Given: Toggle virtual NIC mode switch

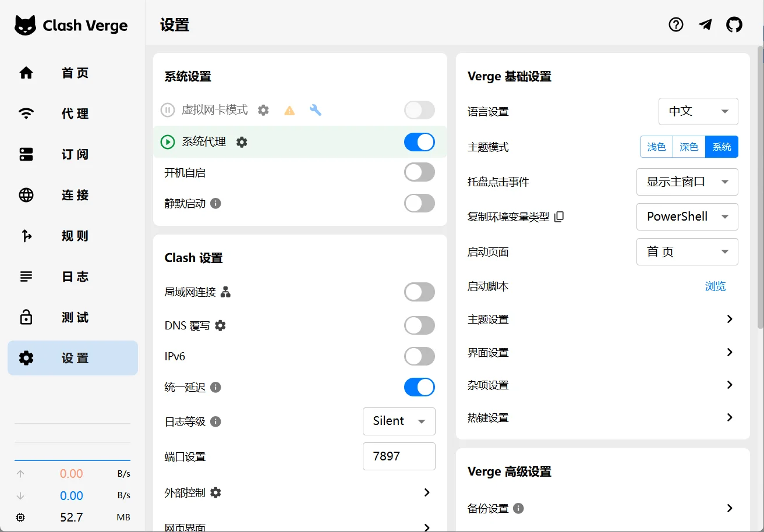Looking at the screenshot, I should [419, 110].
